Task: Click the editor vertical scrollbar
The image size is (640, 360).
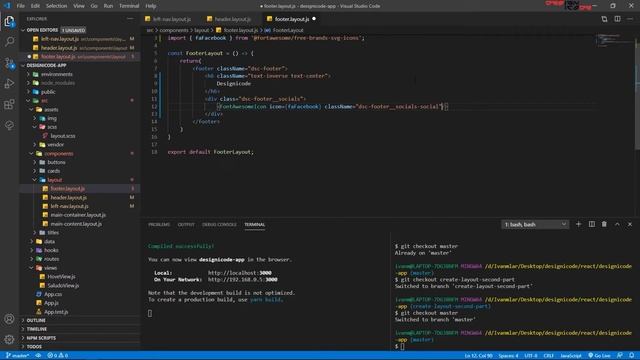Action: click(637, 94)
